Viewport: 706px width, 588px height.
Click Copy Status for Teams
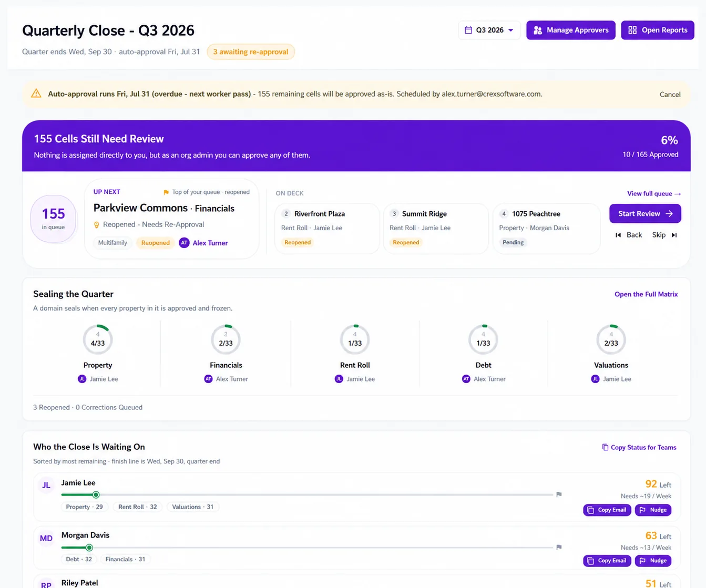pos(639,447)
